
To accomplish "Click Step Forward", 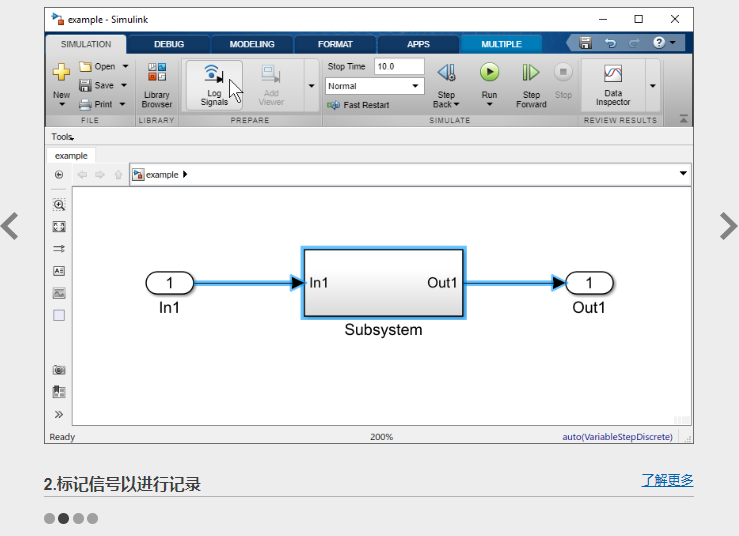I will tap(531, 86).
